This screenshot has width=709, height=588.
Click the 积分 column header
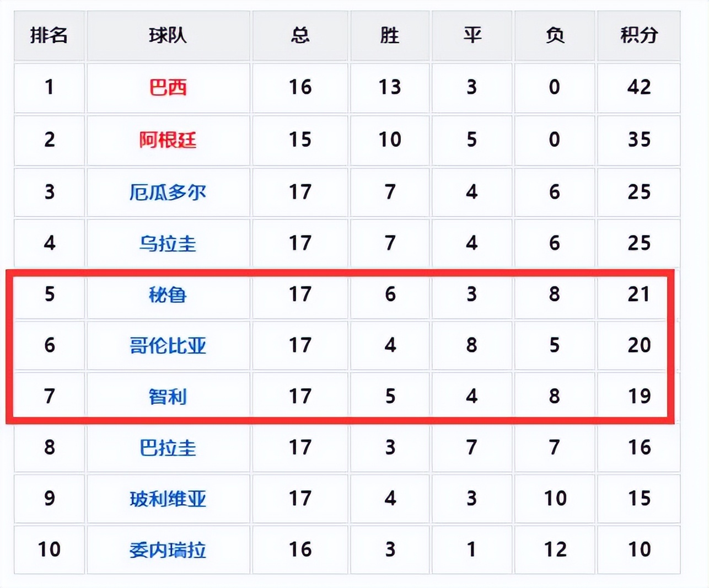(x=639, y=36)
